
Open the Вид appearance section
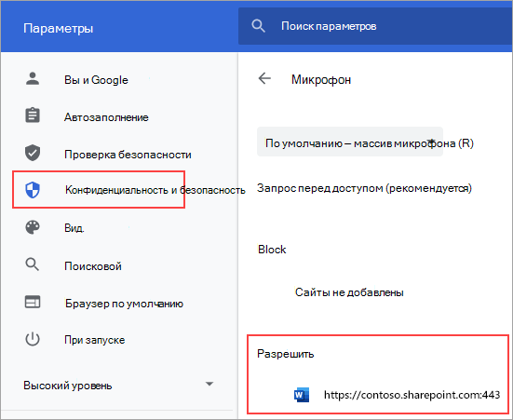(74, 227)
